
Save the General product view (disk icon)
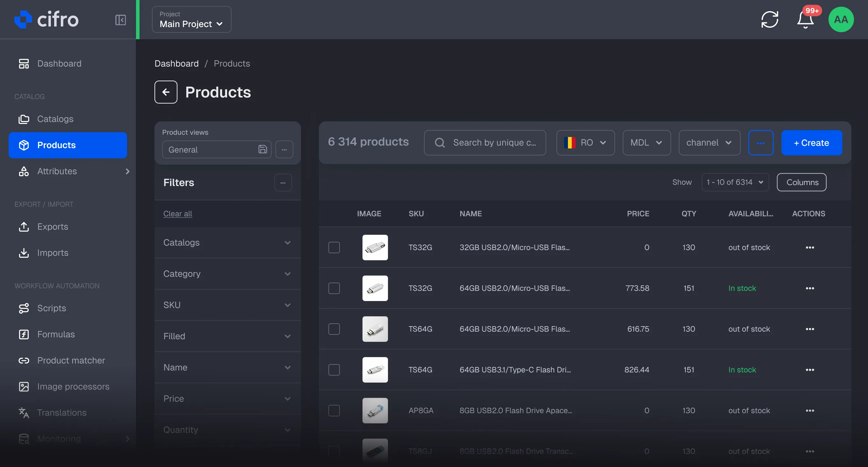[262, 149]
